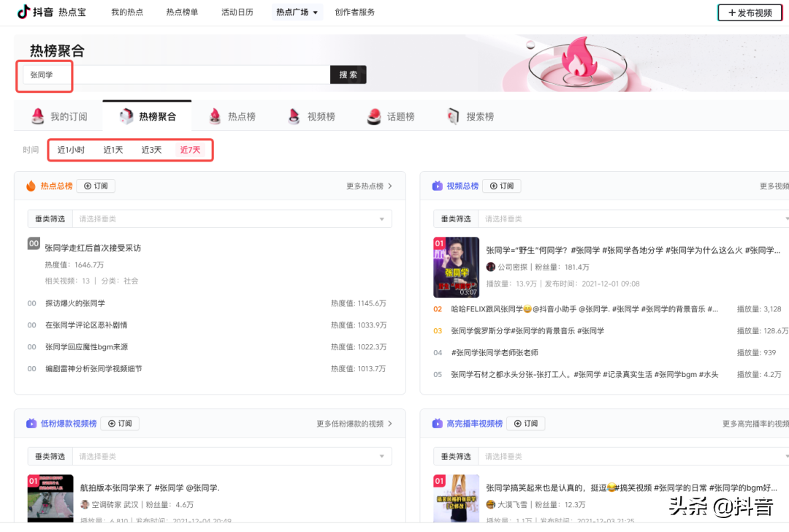Open video #张同学张同学老师张老师
789x532 pixels.
coord(495,352)
